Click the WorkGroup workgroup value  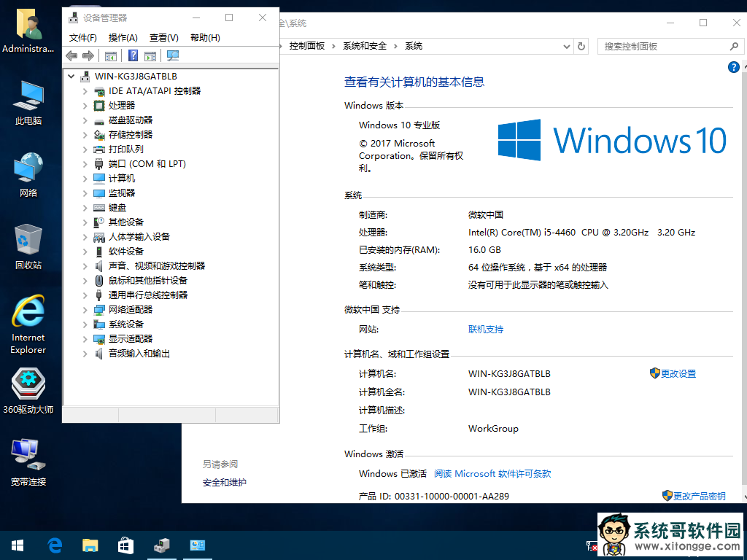click(x=493, y=429)
